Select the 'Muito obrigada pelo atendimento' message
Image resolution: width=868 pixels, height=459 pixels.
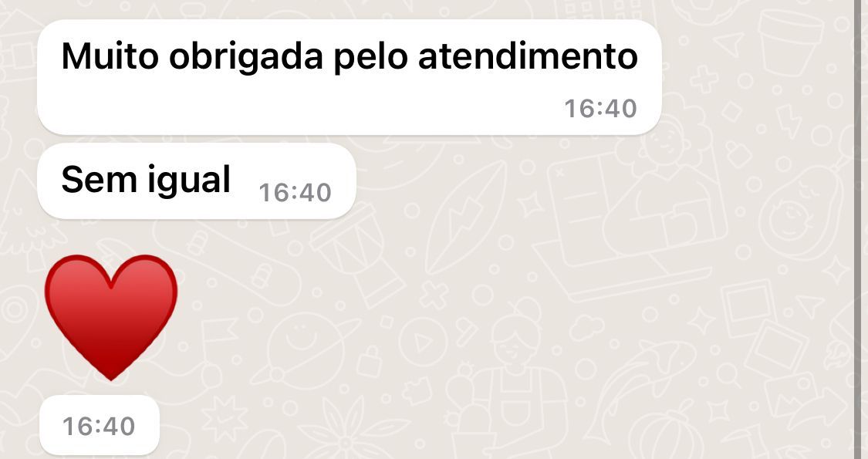tap(350, 77)
